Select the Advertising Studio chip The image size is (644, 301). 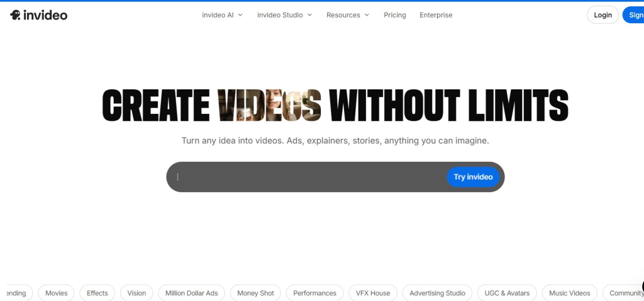click(438, 293)
